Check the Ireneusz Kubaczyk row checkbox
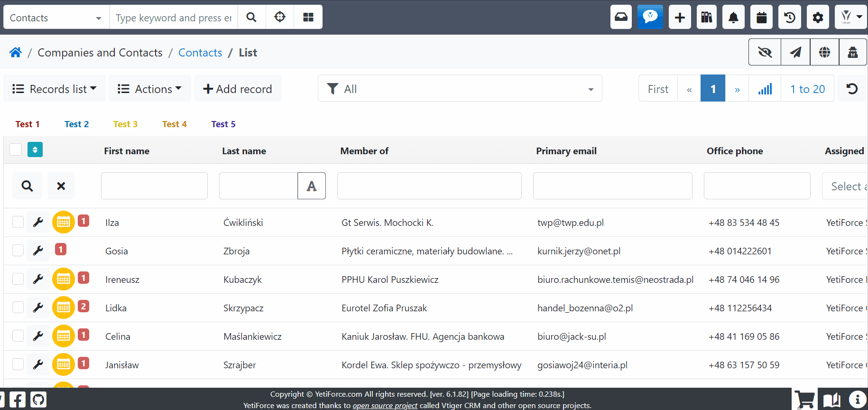This screenshot has width=868, height=410. [18, 279]
